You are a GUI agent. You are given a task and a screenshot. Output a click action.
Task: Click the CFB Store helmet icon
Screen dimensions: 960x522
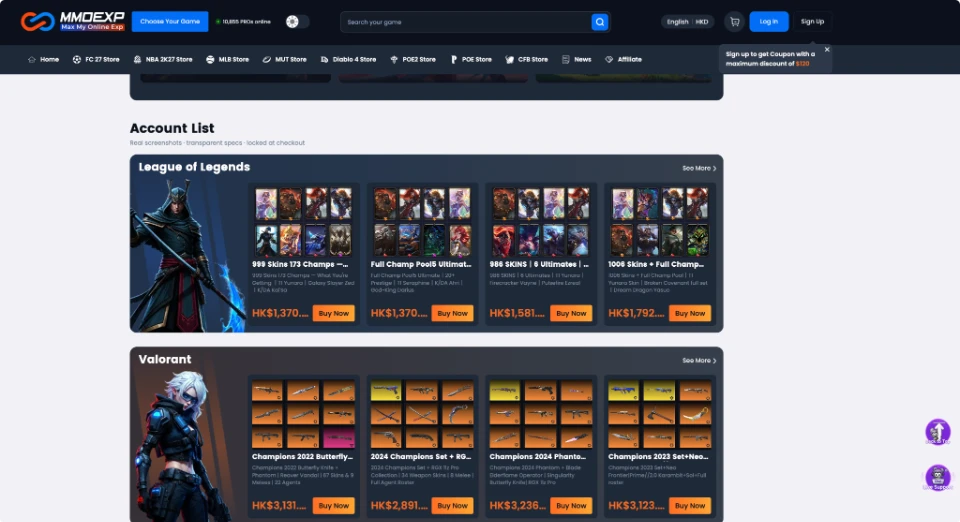(x=509, y=59)
